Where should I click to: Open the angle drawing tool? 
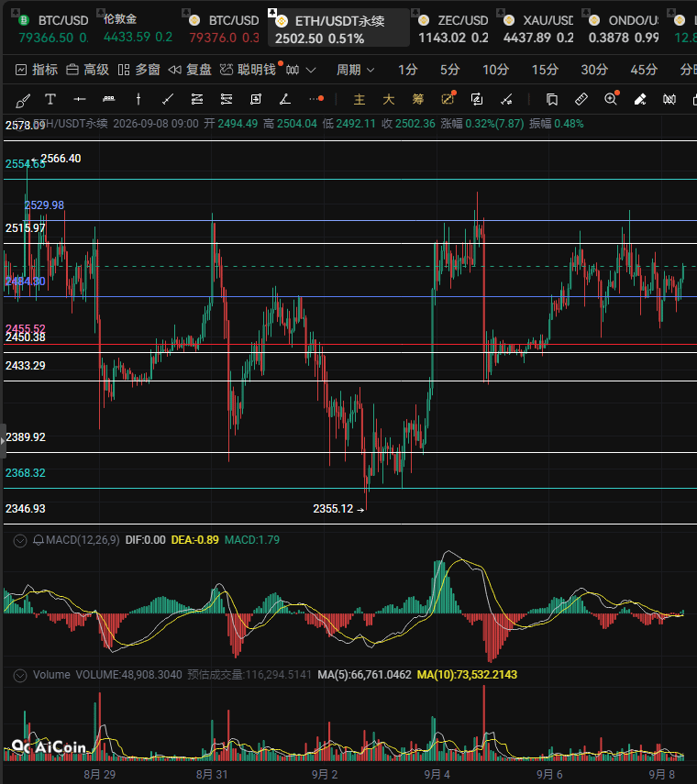[x=285, y=100]
